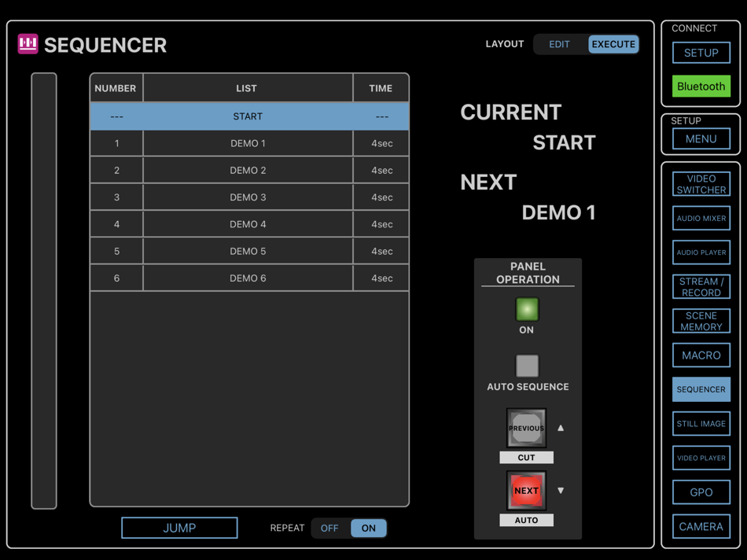Select the DEMO 5 sequence row
The width and height of the screenshot is (747, 560).
(249, 251)
